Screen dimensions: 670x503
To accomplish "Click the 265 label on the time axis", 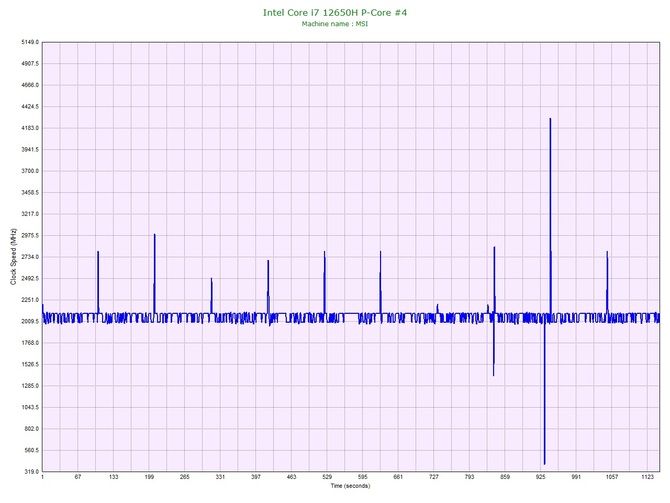I will click(x=184, y=477).
